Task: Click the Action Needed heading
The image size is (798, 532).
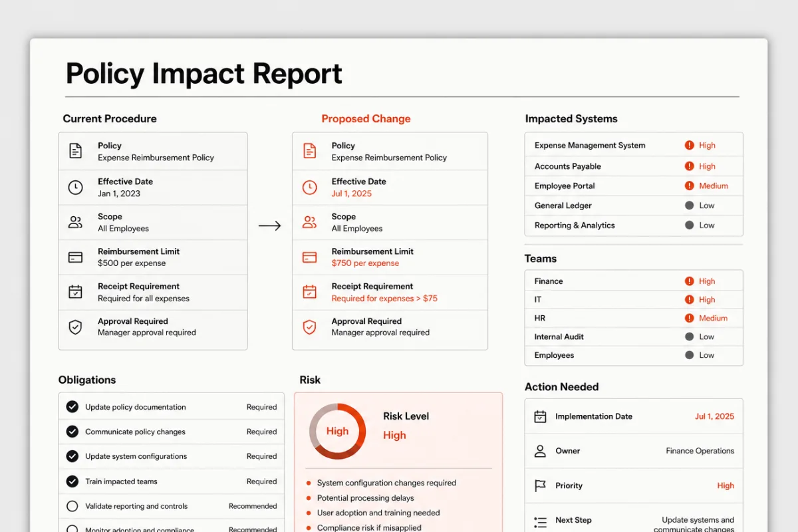Action: [562, 387]
